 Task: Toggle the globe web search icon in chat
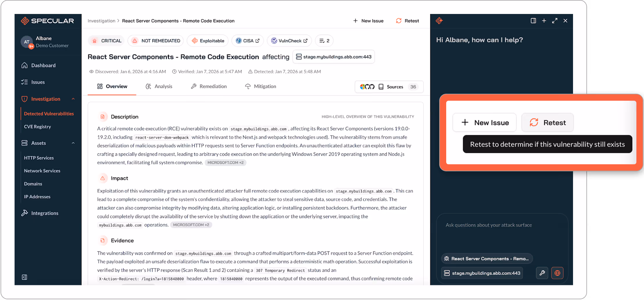coord(557,273)
